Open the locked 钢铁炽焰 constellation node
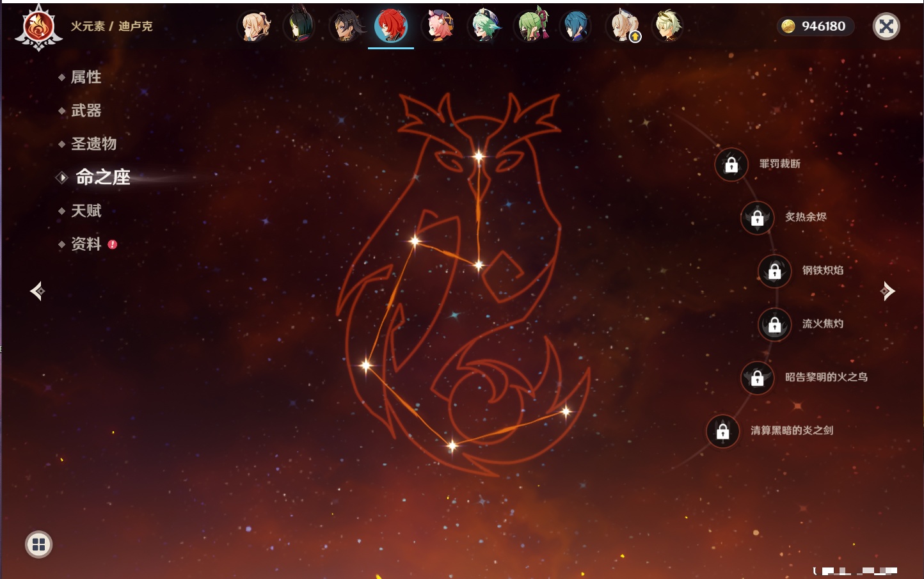924x579 pixels. [x=775, y=271]
